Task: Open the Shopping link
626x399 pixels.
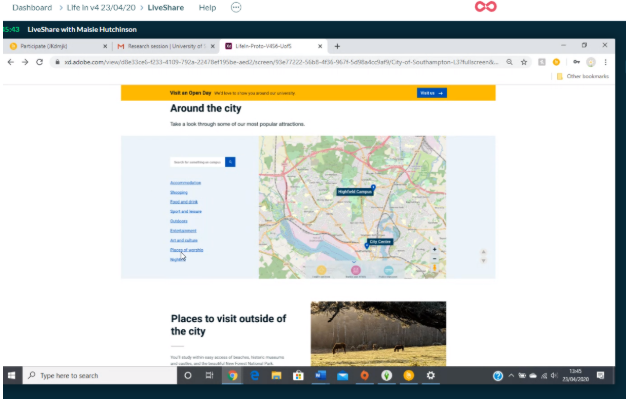Action: (x=178, y=192)
